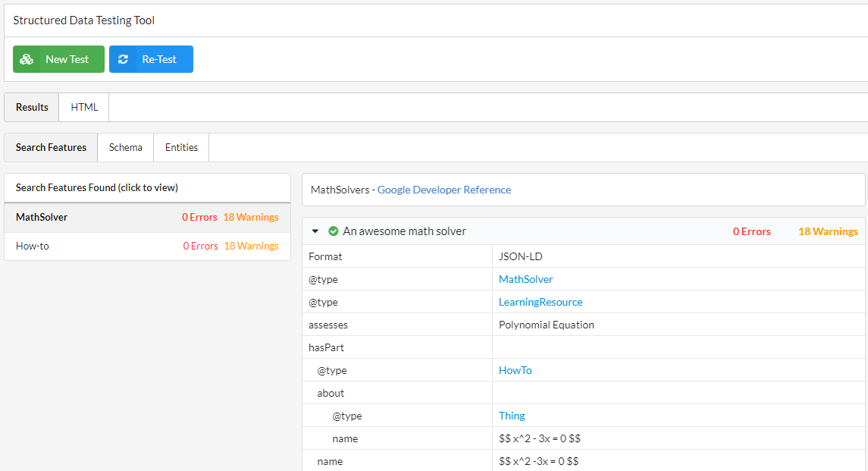Click 0 Errors in the math solver header

point(752,231)
